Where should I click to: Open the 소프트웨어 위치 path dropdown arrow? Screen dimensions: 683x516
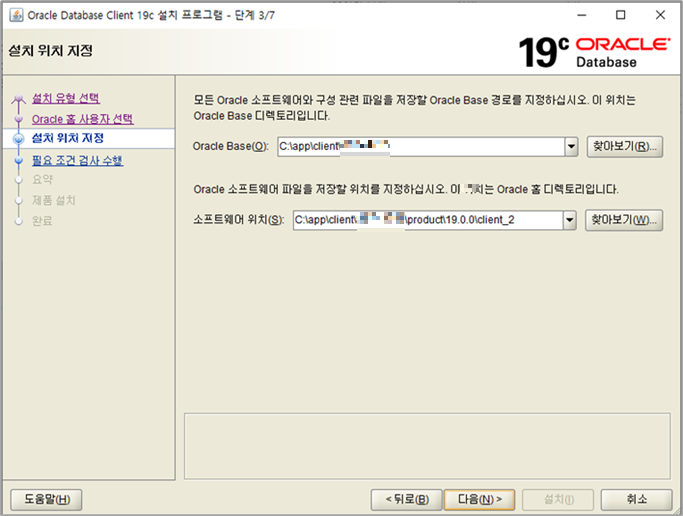(x=569, y=220)
